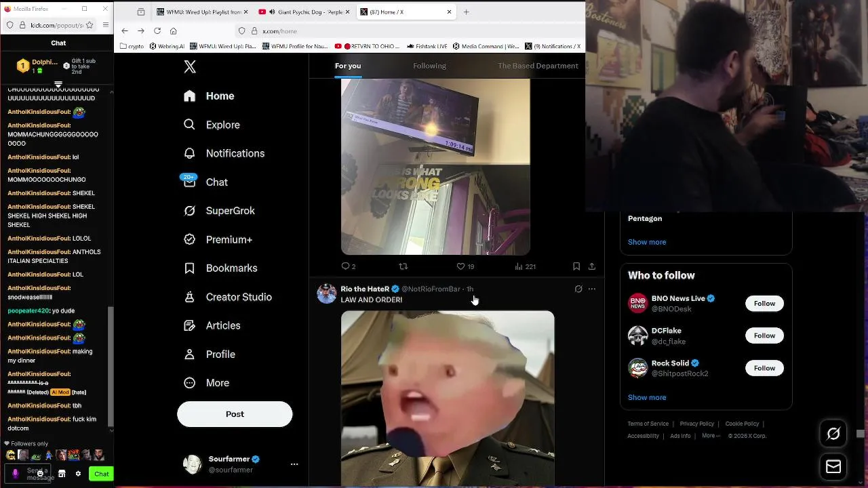Image resolution: width=868 pixels, height=488 pixels.
Task: Like the post with 19 likes
Action: [465, 266]
